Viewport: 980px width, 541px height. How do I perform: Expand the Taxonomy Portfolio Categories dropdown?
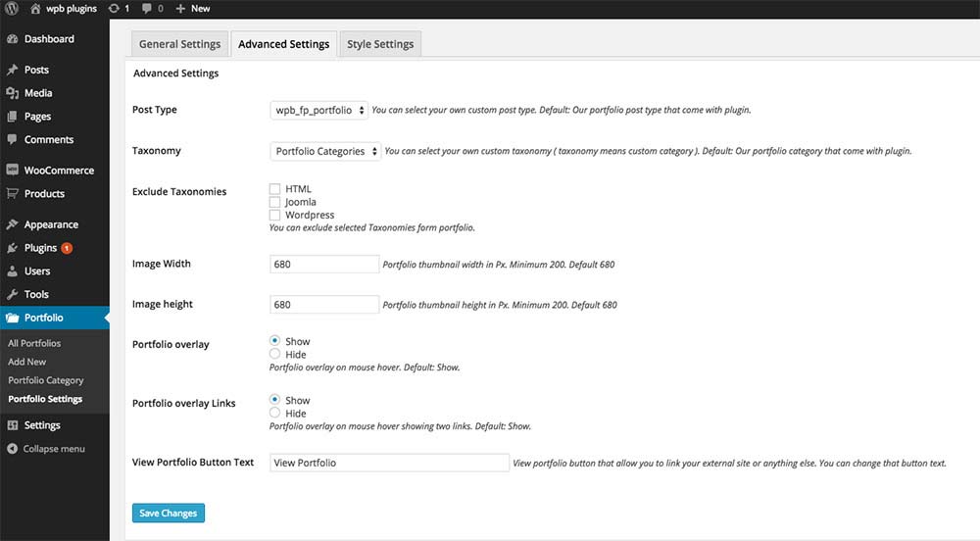coord(325,151)
